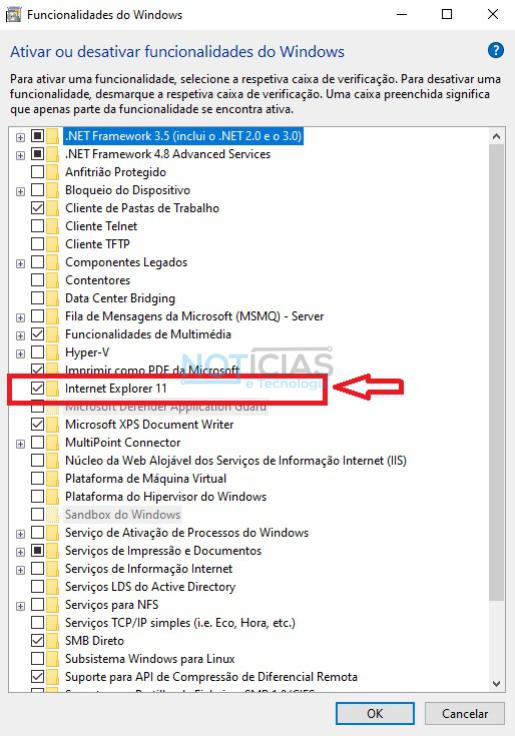Viewport: 515px width, 736px height.
Task: Uncheck the Internet Explorer 11 checkbox
Action: coord(38,388)
